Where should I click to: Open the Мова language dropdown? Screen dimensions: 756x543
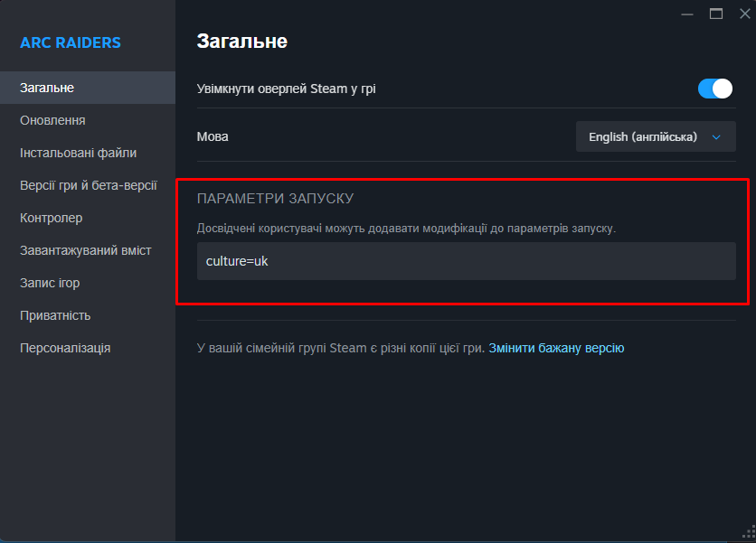[x=656, y=136]
